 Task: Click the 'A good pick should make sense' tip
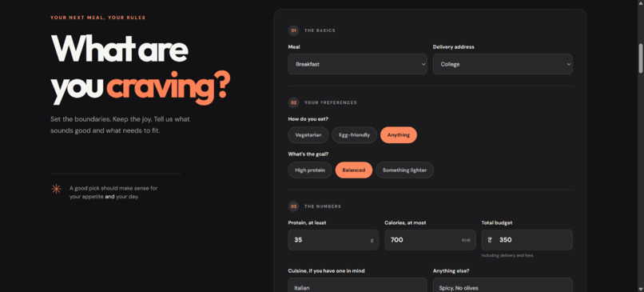pos(113,193)
